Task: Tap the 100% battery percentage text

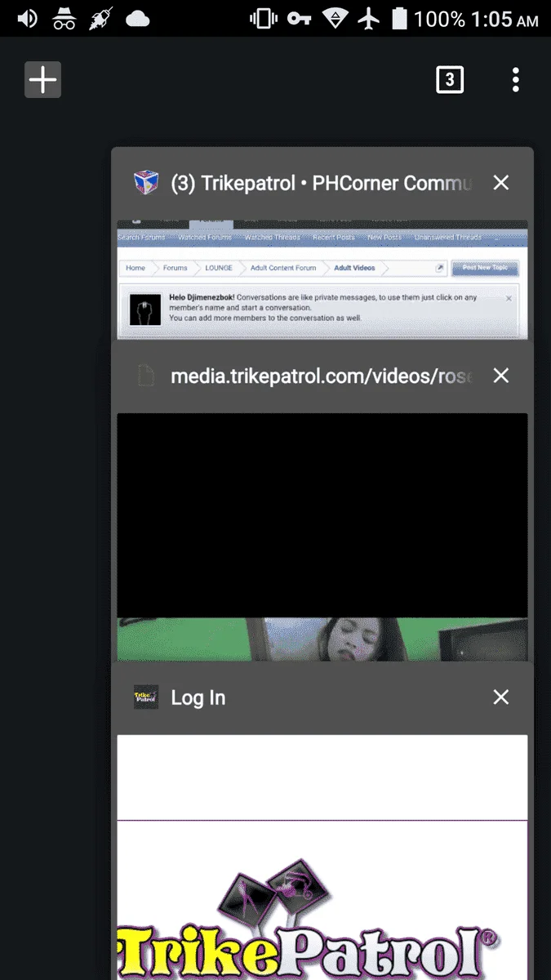Action: pyautogui.click(x=439, y=19)
